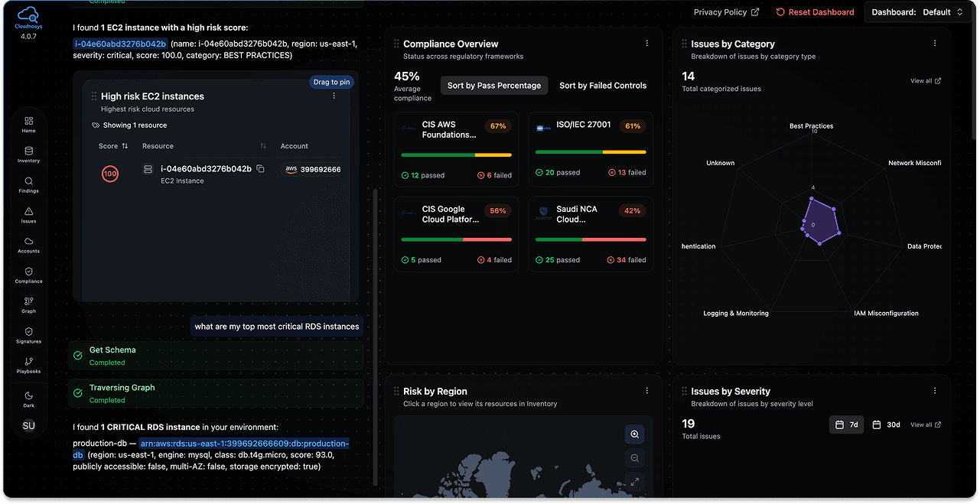Click High risk EC2 instances drag handle

tap(94, 96)
